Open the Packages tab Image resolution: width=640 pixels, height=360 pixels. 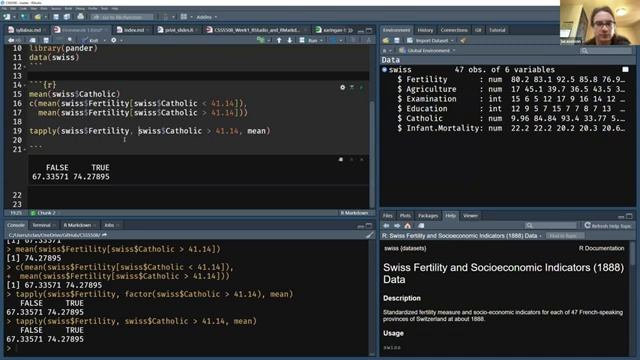point(428,216)
